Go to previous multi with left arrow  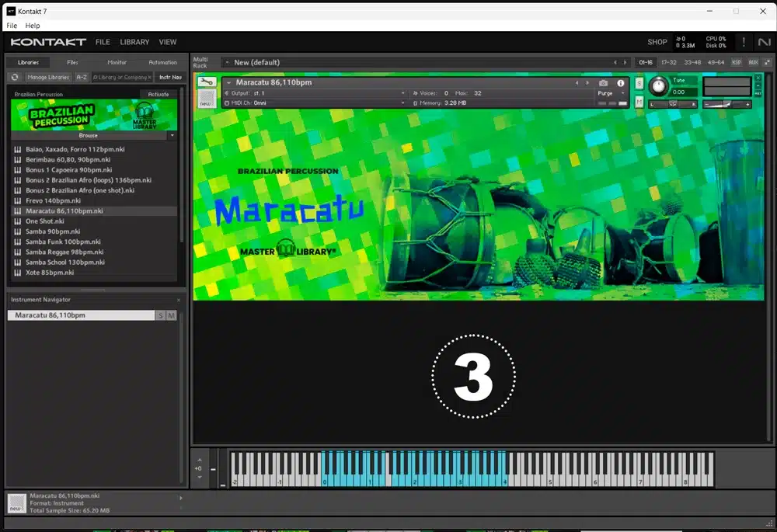click(615, 62)
